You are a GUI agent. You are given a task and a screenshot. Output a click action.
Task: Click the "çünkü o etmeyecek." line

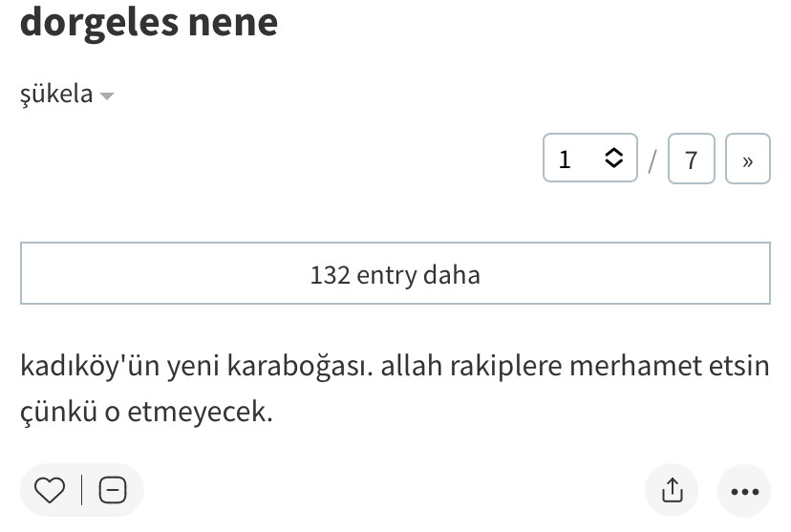(147, 414)
